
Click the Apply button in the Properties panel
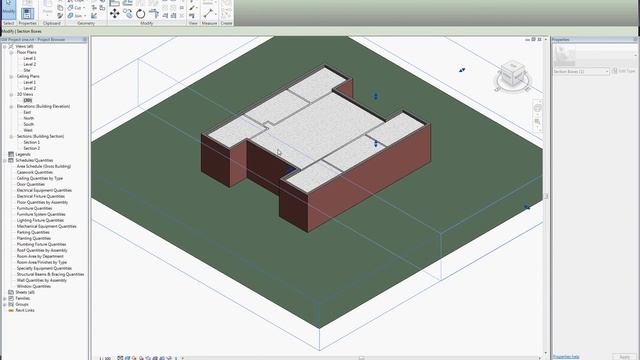[x=624, y=357]
